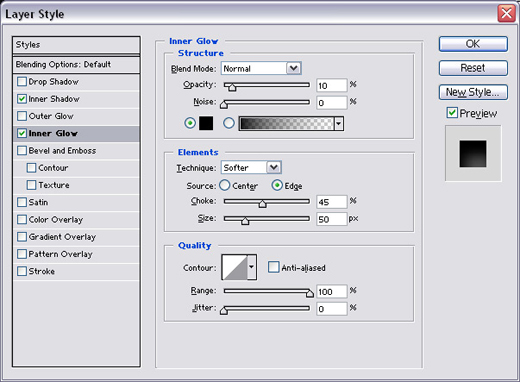Enable the Pattern Overlay checkbox

point(22,254)
